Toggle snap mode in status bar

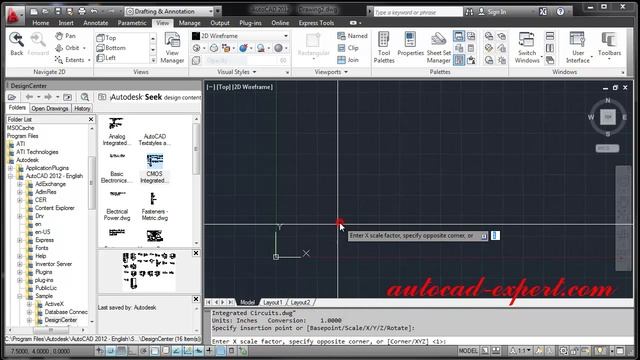point(111,351)
